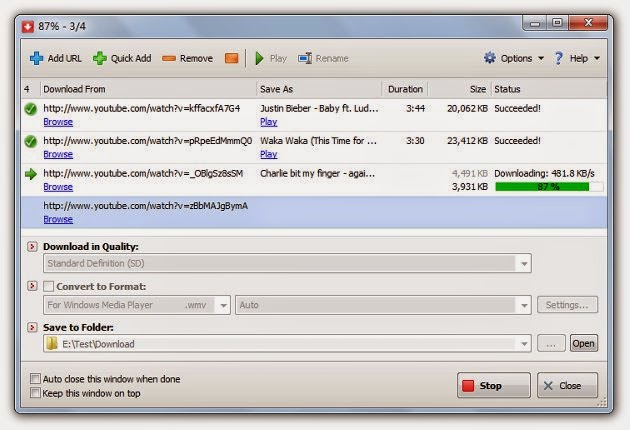Select the kffacxfA7G4 YouTube URL
This screenshot has height=430, width=630.
click(x=141, y=109)
